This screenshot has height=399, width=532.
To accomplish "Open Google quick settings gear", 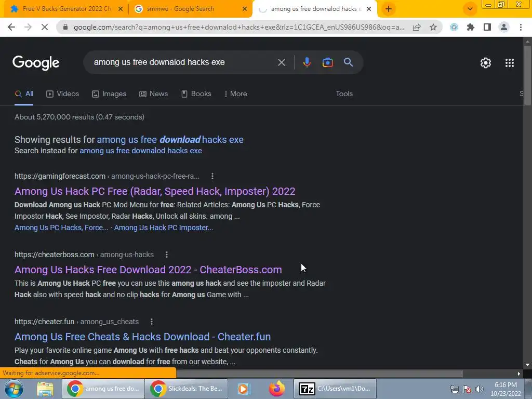I will [486, 63].
